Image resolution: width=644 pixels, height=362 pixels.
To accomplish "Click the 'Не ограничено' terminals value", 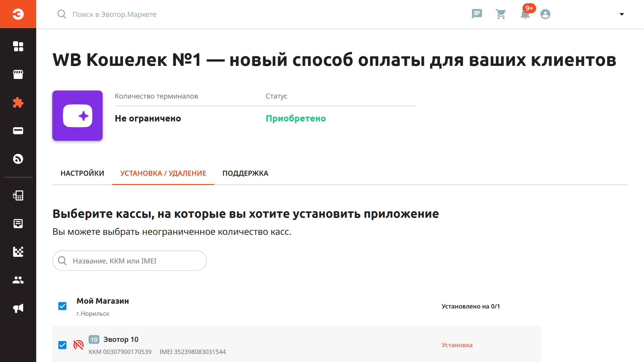I will click(148, 118).
